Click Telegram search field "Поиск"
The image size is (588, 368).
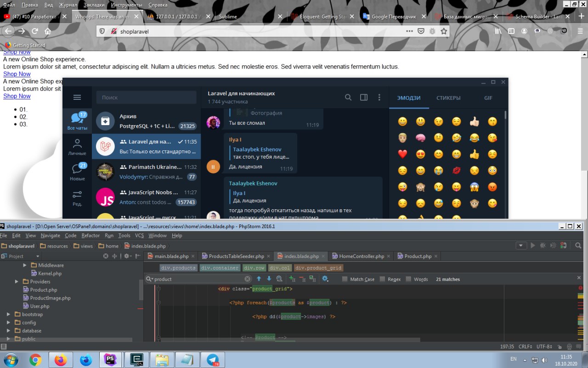146,97
